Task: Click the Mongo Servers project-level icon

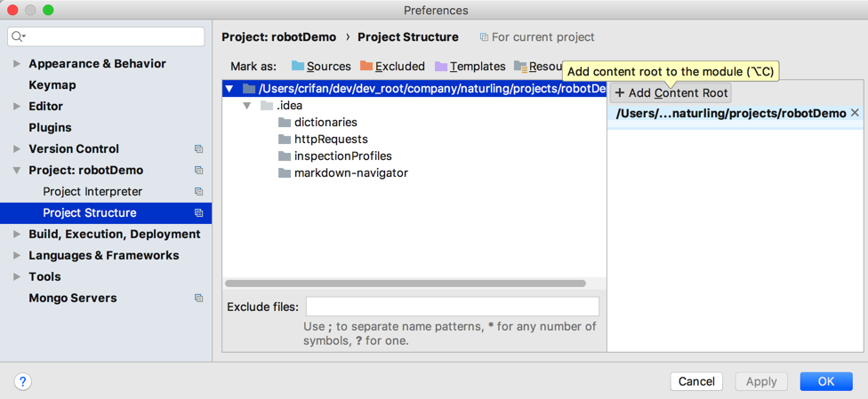Action: [198, 299]
